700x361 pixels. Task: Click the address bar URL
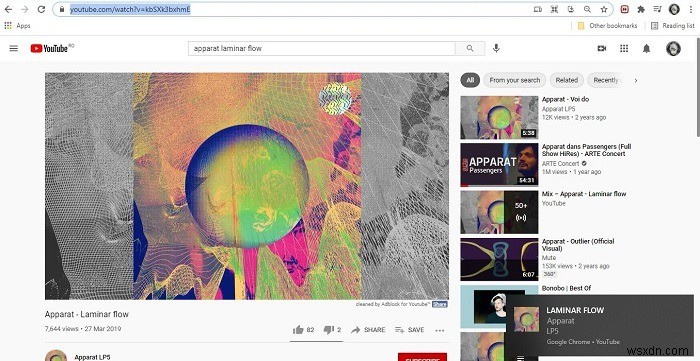[130, 9]
